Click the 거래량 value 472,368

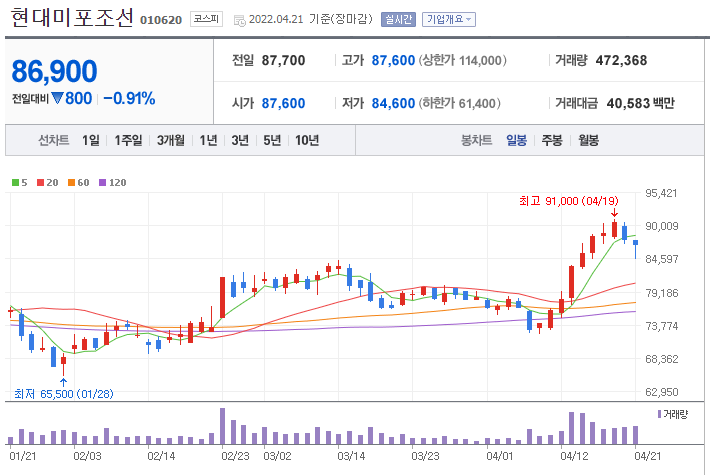[621, 60]
